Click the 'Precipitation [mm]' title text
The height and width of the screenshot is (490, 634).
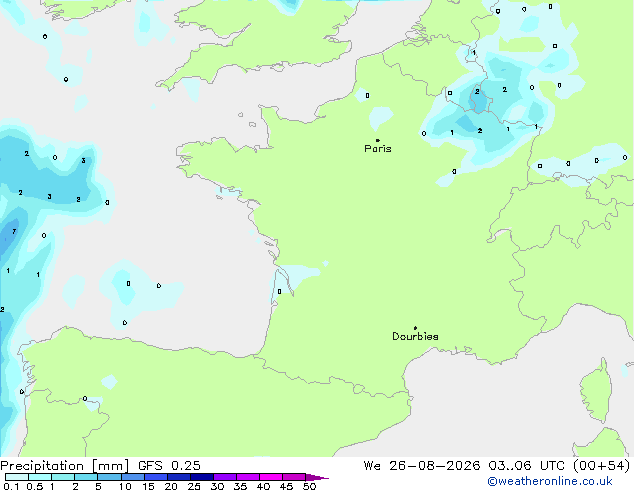65,466
